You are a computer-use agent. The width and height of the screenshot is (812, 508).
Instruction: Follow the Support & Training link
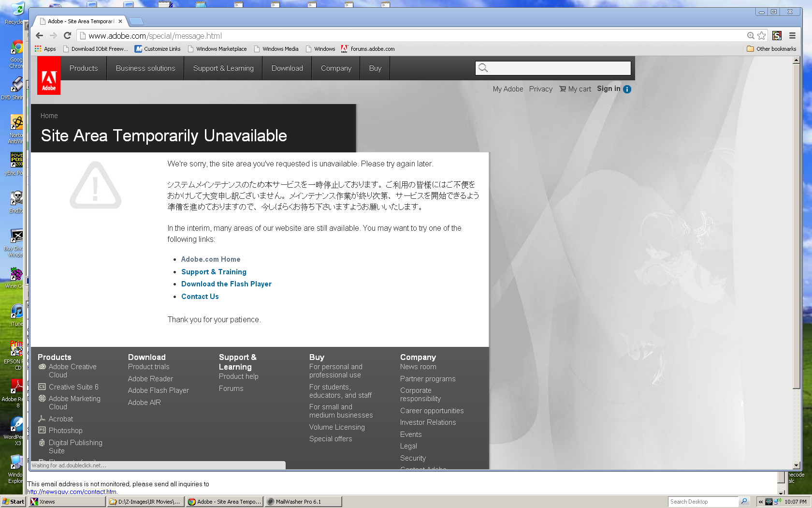tap(214, 272)
